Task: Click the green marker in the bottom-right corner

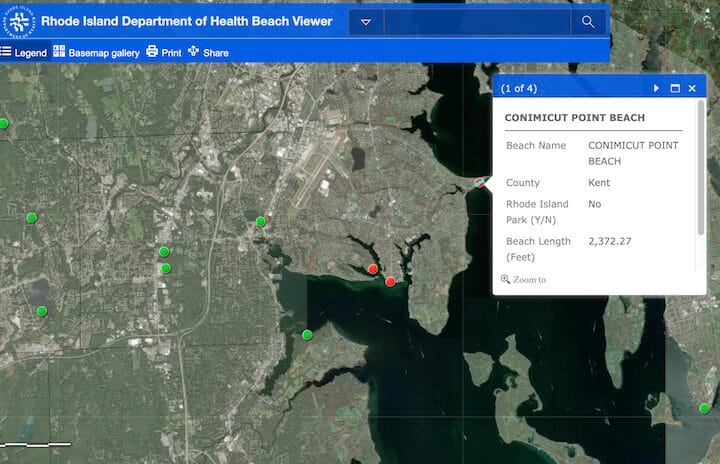Action: [x=704, y=408]
